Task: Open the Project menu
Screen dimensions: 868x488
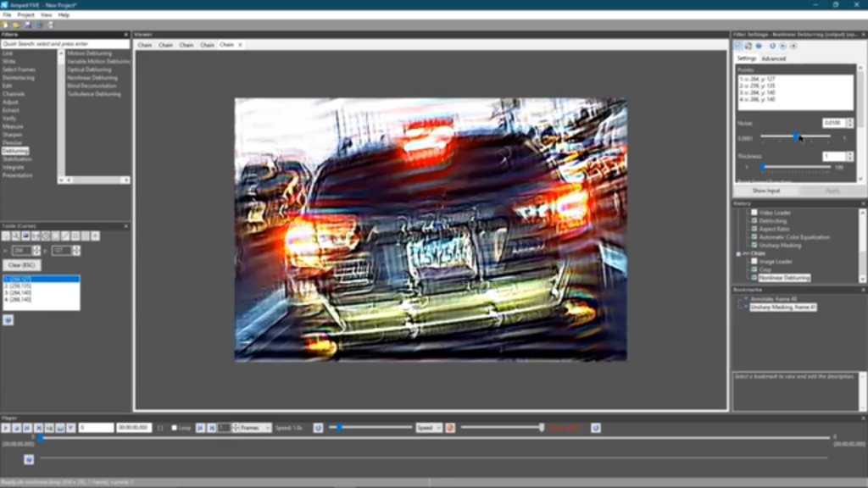Action: coord(26,14)
